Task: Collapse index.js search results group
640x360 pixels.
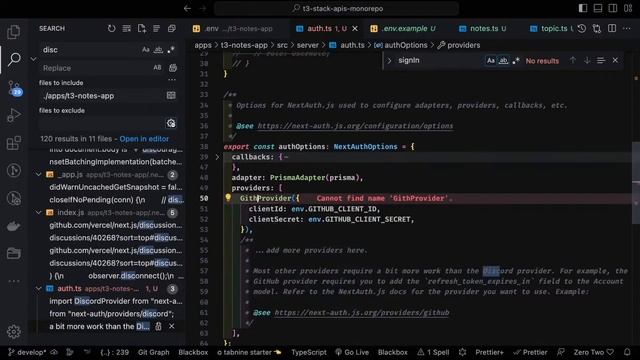Action: (x=39, y=213)
